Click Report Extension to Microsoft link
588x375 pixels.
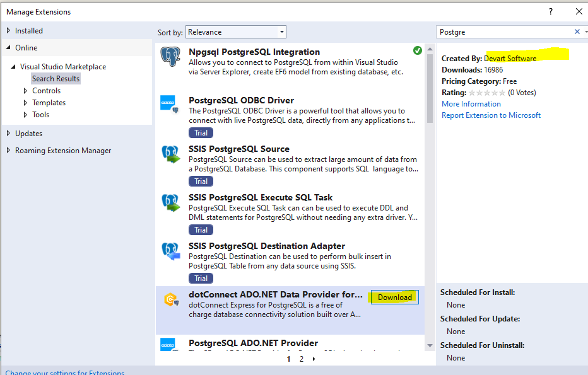491,115
